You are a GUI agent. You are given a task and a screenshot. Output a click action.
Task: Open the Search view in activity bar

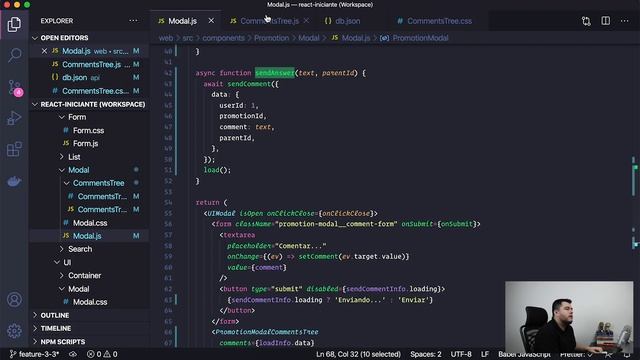(x=14, y=55)
